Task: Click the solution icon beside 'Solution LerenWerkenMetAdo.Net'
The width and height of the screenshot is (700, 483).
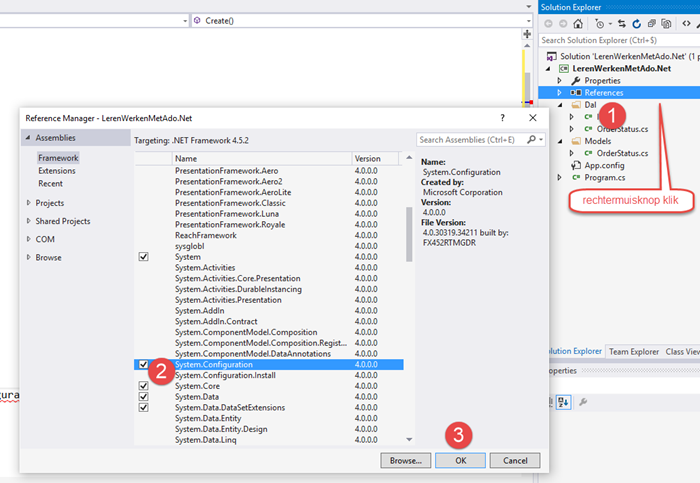Action: click(552, 56)
